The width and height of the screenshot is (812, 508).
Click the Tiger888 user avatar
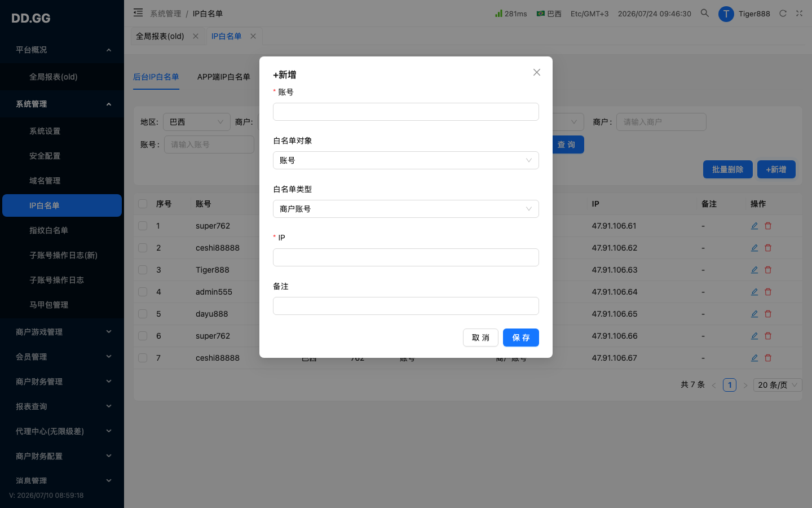tap(726, 14)
